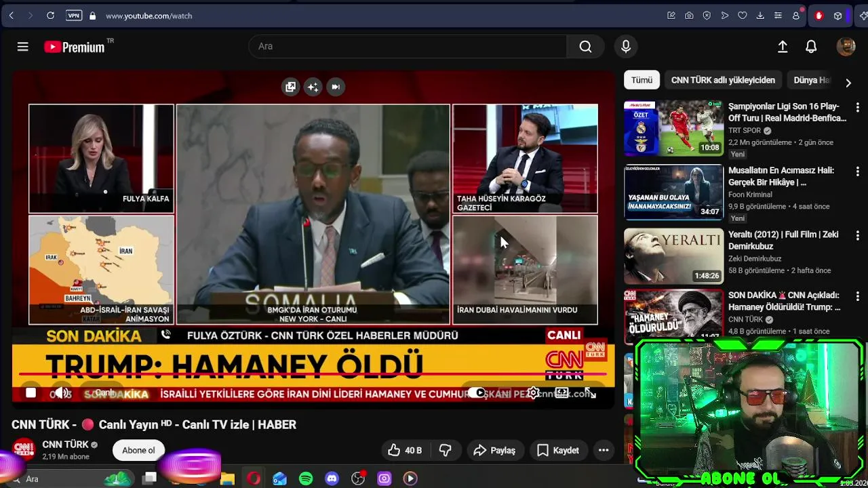The image size is (868, 488).
Task: Open Discord from the taskbar
Action: coord(332,479)
